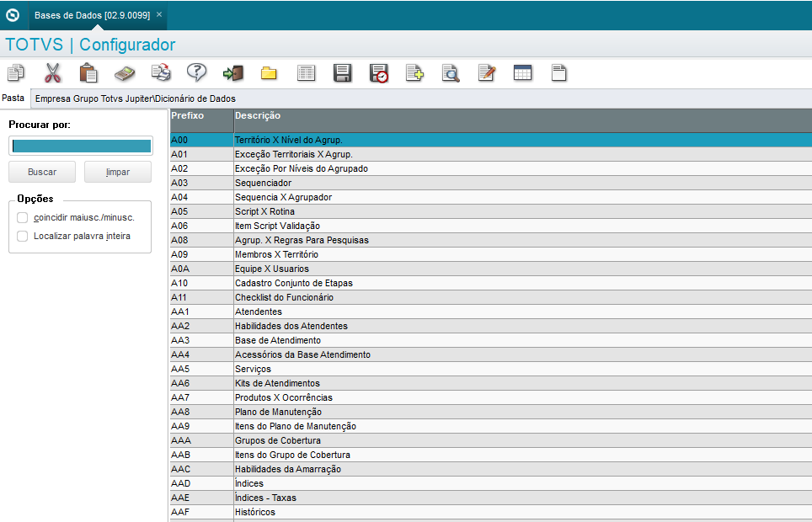
Task: Click the AAD prefix cell
Action: tap(201, 483)
